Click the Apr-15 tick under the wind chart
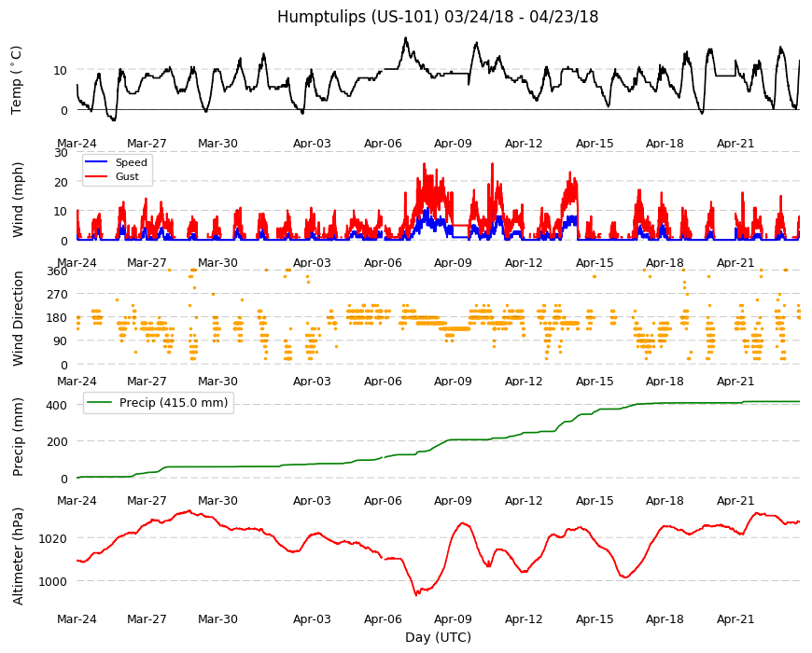 coord(595,262)
